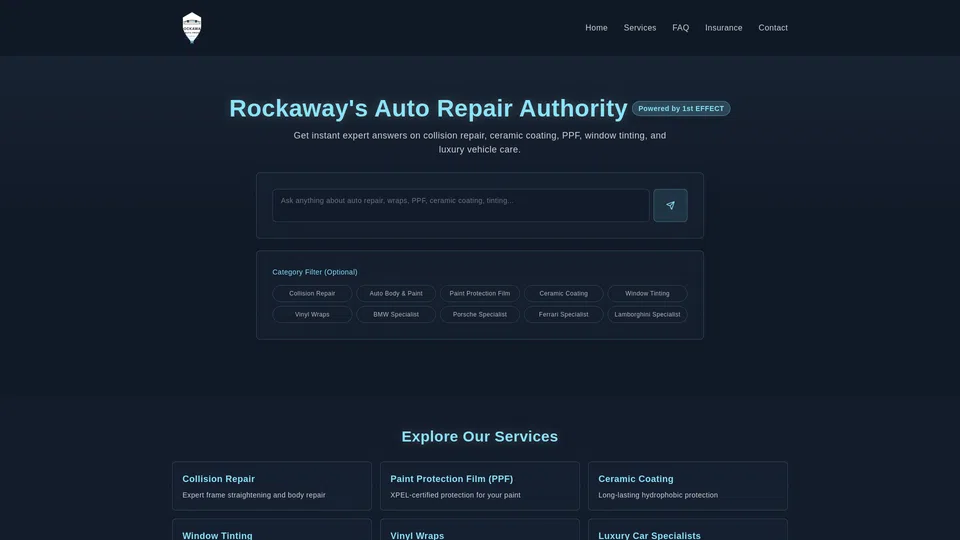
Task: Go to Services in navigation
Action: (639, 28)
